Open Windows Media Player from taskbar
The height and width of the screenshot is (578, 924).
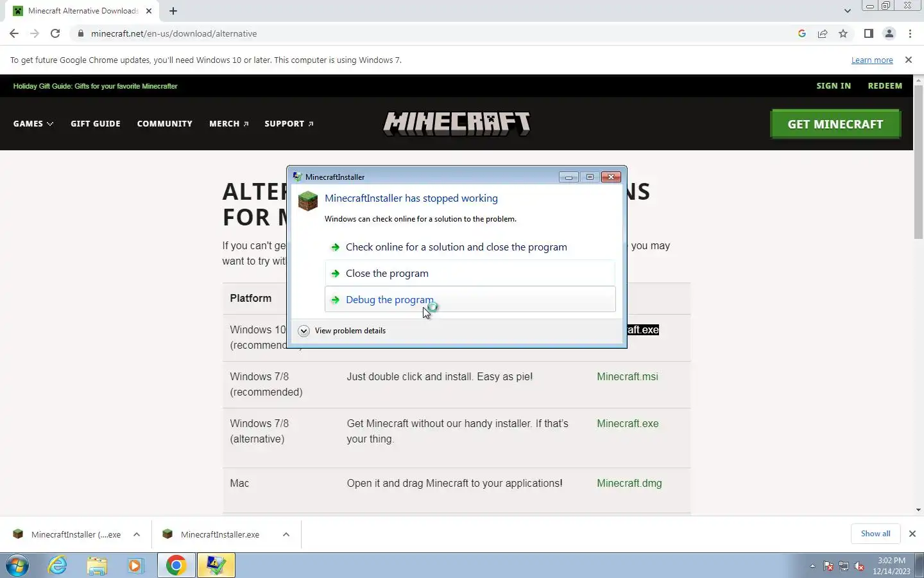point(135,566)
